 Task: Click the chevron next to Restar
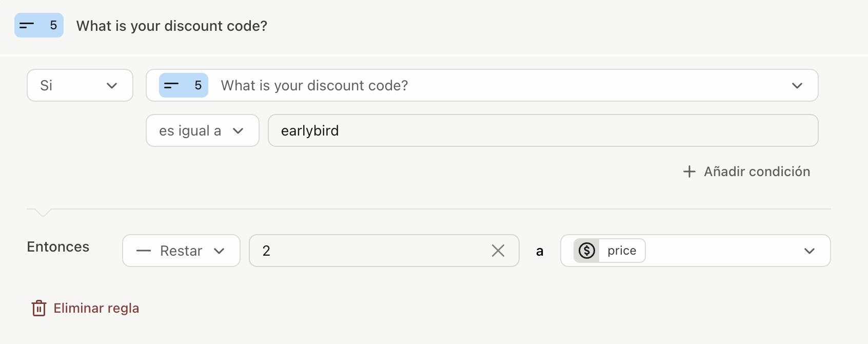(220, 251)
